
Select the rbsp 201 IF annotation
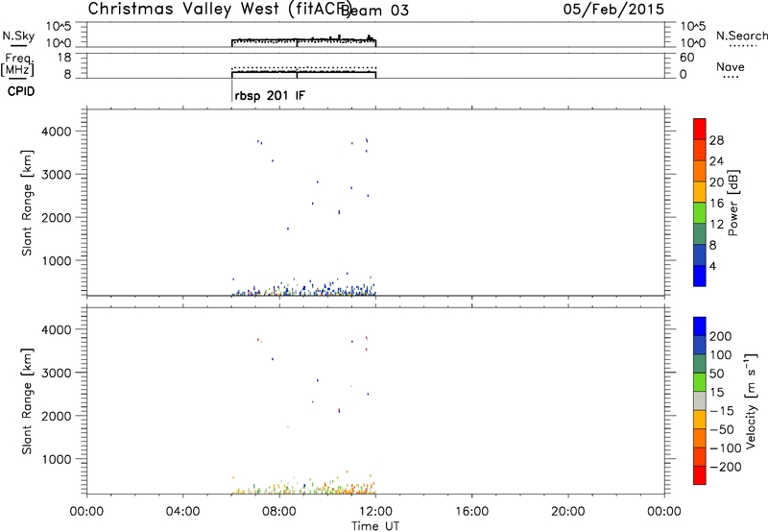pyautogui.click(x=270, y=95)
